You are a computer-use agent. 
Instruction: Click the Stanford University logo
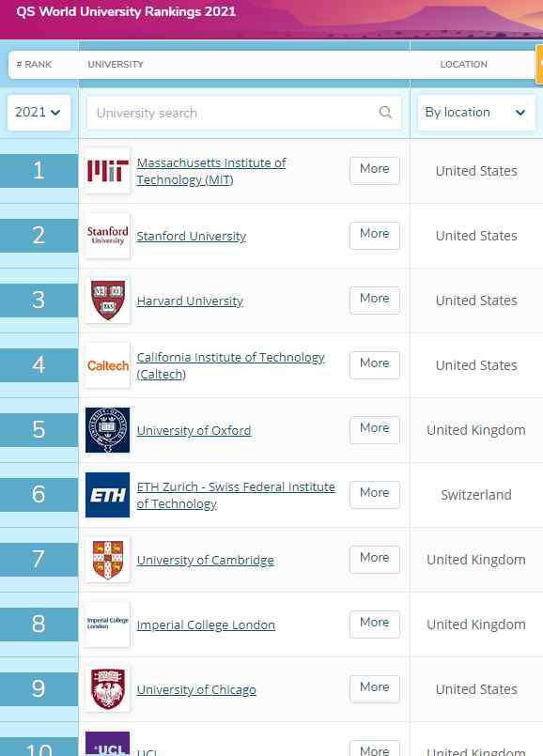click(x=107, y=236)
